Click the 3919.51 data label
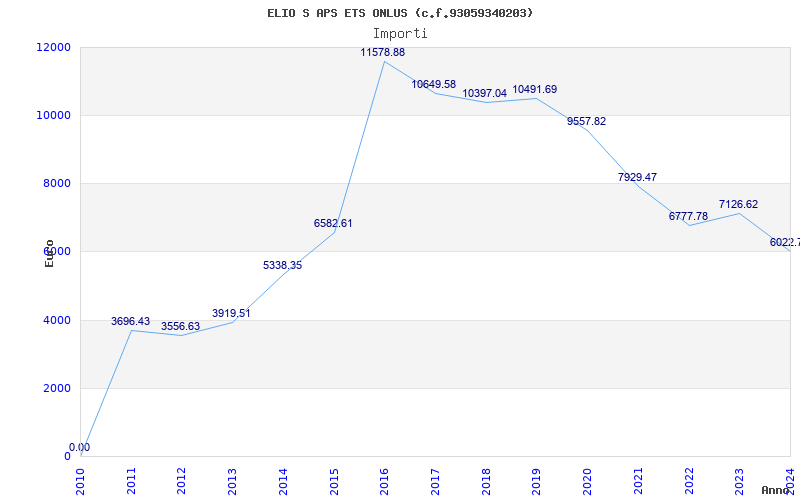Viewport: 800px width, 500px height. coord(232,313)
